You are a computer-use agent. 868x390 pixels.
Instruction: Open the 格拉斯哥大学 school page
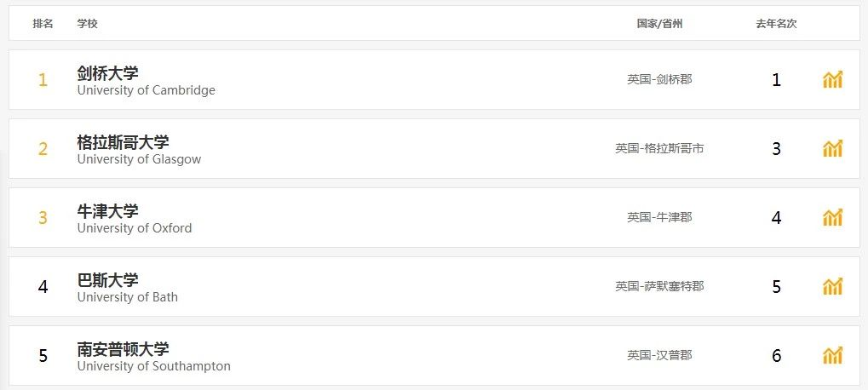pos(123,142)
